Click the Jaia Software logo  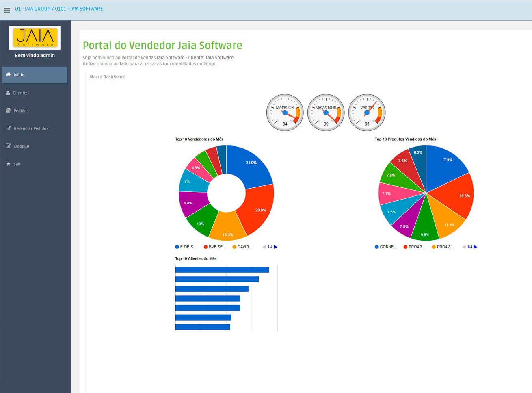pos(35,37)
